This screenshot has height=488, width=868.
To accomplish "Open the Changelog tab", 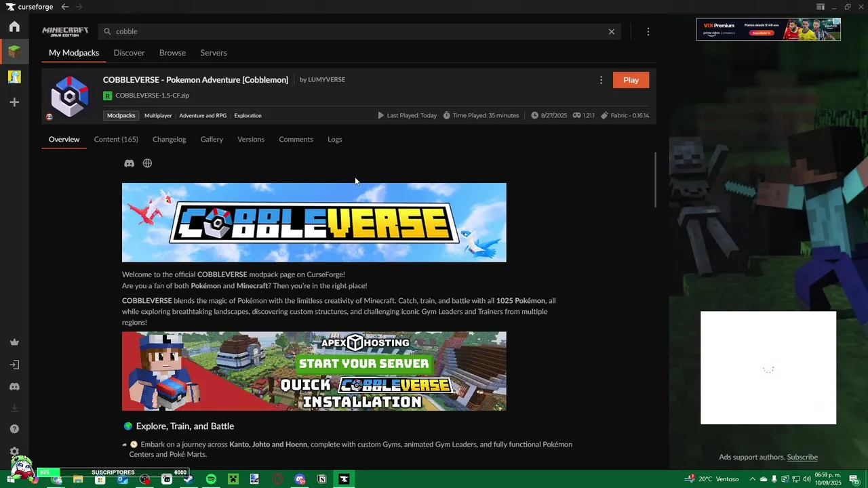I will pyautogui.click(x=169, y=140).
